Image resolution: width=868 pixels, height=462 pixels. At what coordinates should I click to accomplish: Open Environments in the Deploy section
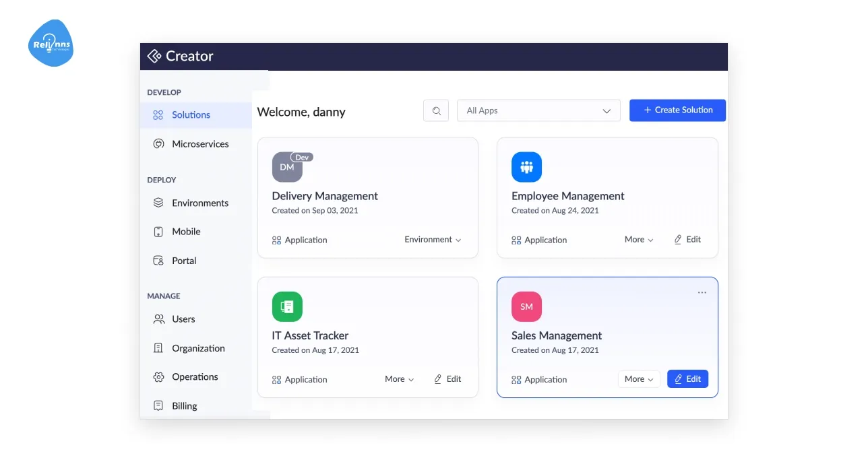pyautogui.click(x=199, y=203)
